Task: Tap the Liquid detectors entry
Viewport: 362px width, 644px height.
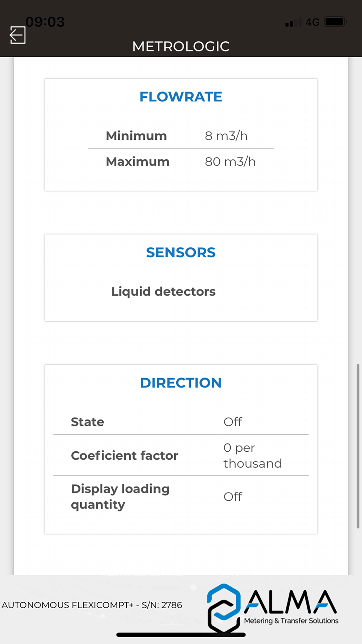Action: point(163,292)
